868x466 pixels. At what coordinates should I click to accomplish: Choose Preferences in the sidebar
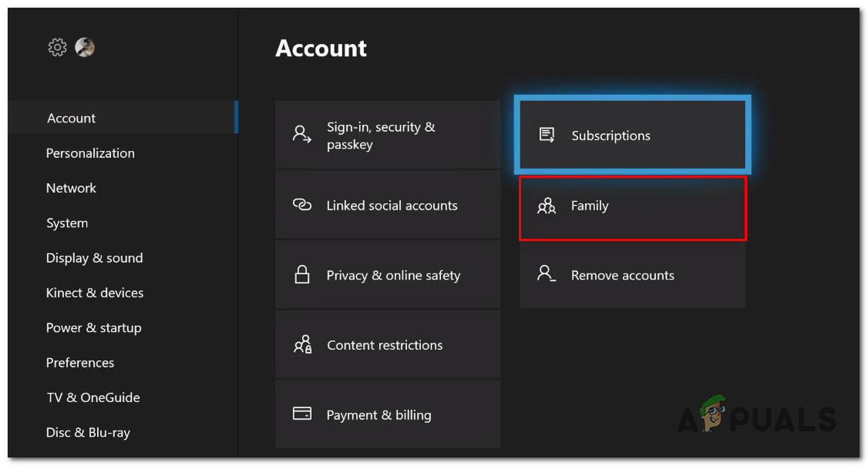point(79,363)
